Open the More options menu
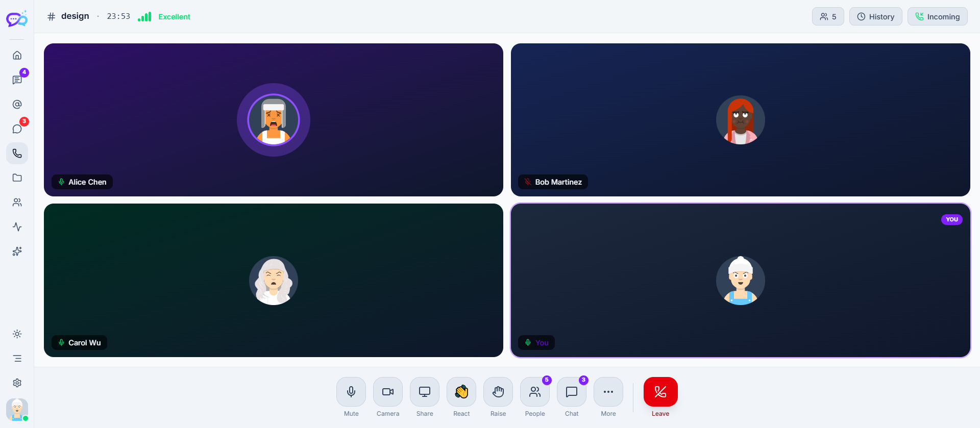980x428 pixels. pyautogui.click(x=608, y=392)
